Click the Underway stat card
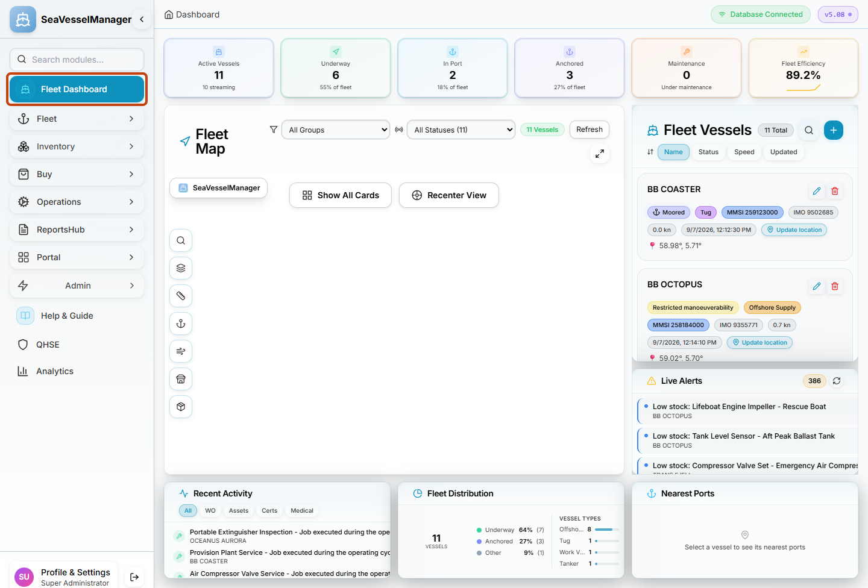Viewport: 868px width, 588px height. [336, 68]
